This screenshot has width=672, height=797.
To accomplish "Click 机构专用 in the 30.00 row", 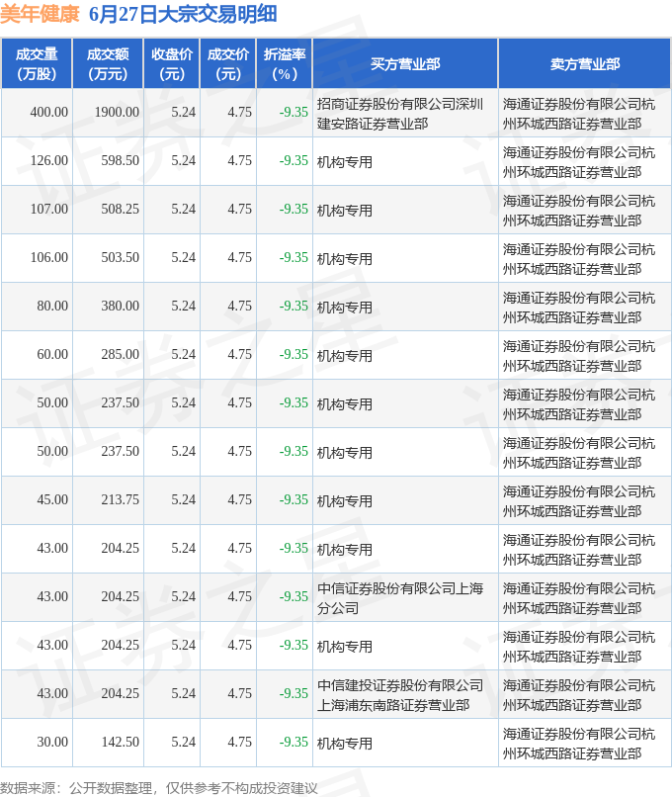I will pyautogui.click(x=344, y=744).
